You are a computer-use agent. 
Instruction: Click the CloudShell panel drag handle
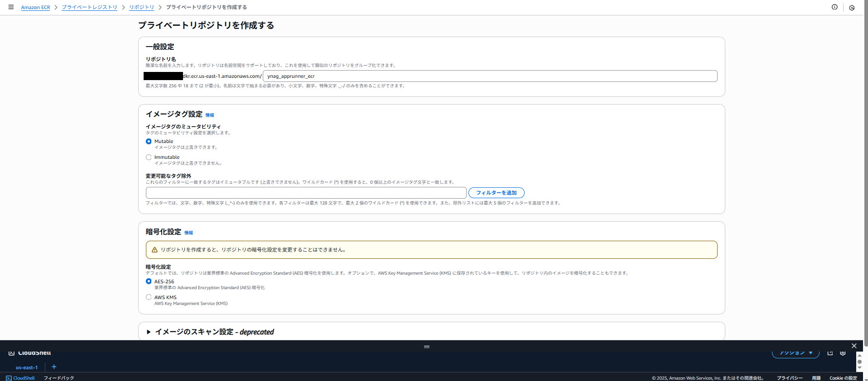[x=426, y=347]
